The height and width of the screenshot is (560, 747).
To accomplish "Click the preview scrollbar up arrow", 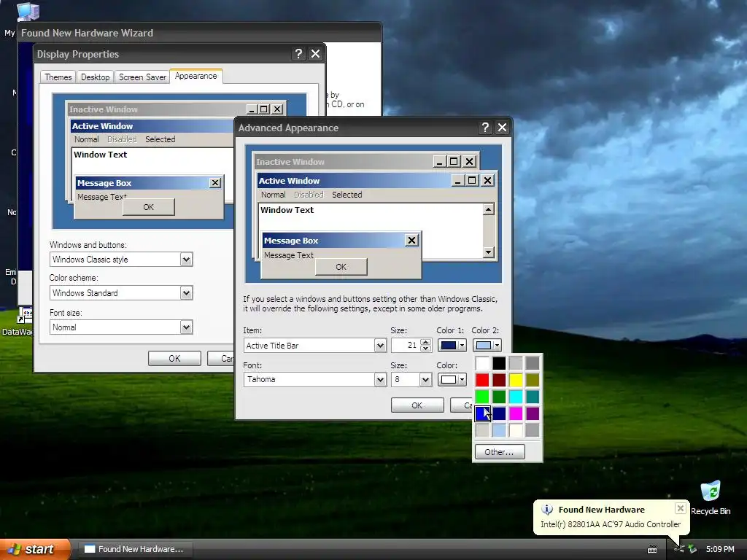I will (488, 209).
